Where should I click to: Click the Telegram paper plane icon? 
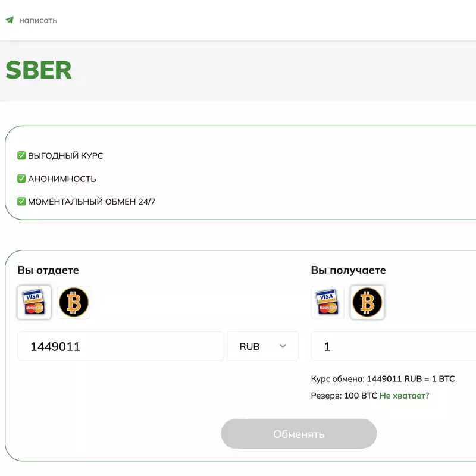pyautogui.click(x=10, y=20)
